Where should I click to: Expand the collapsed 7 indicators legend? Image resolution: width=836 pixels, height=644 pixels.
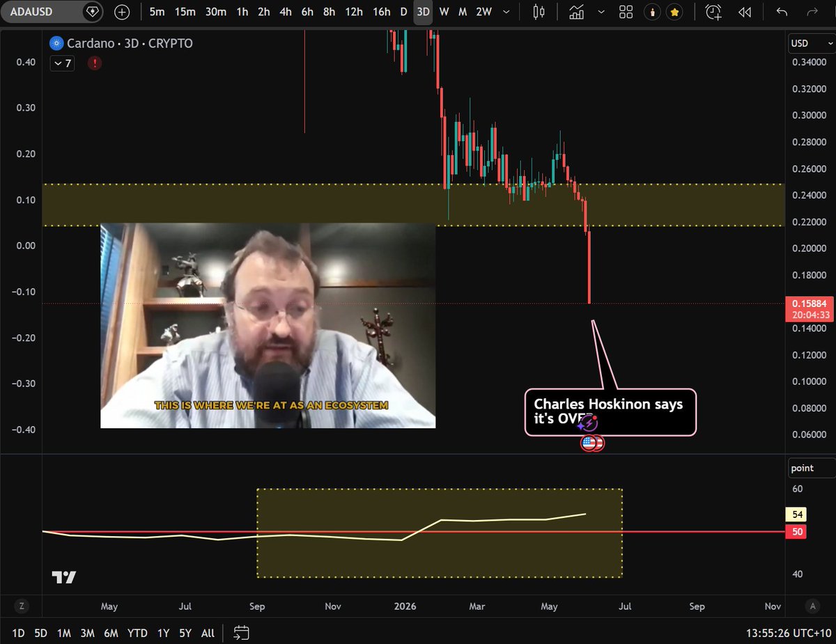click(62, 63)
